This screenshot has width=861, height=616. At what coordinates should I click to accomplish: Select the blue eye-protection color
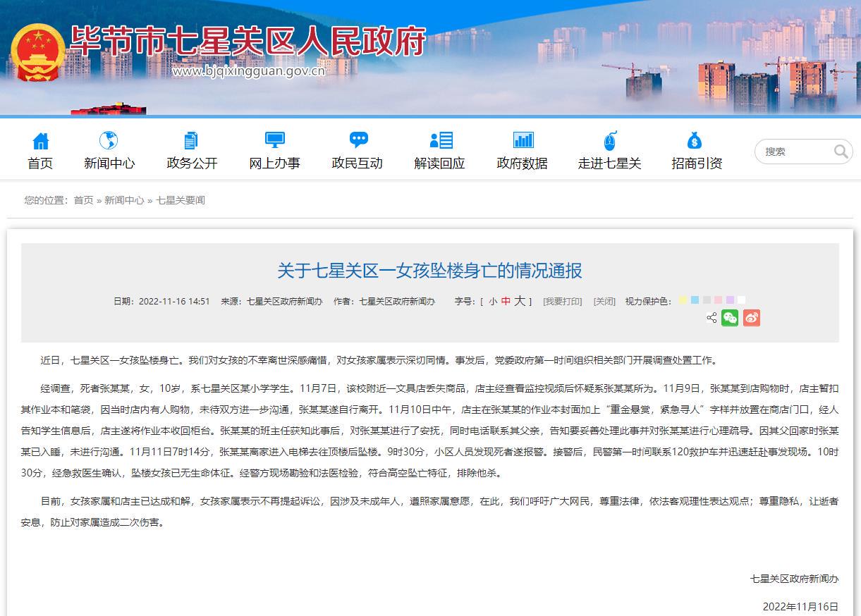point(695,300)
